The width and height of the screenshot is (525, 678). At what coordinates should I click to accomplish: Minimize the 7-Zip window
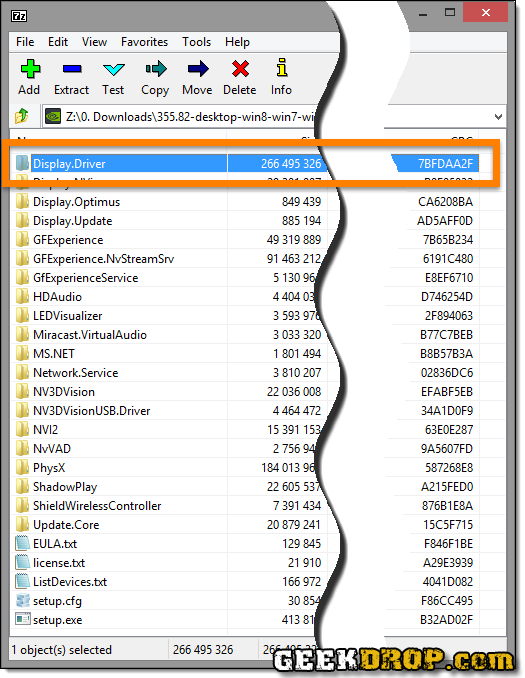(x=423, y=13)
